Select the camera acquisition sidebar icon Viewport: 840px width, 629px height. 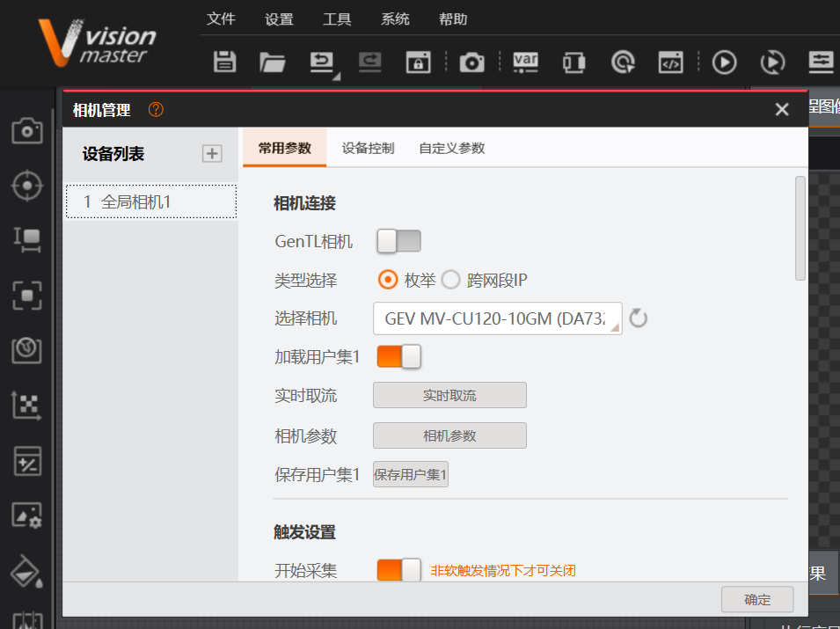point(26,130)
